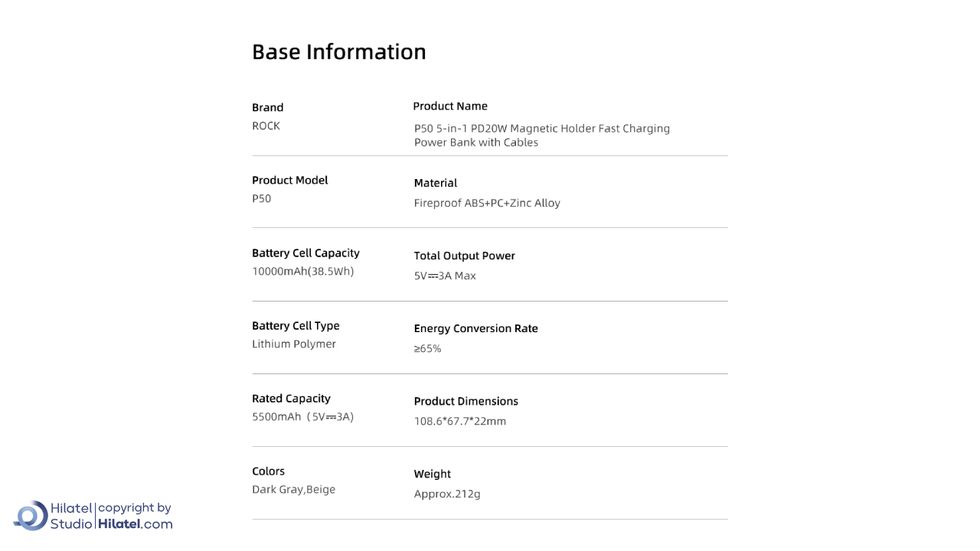The width and height of the screenshot is (980, 551).
Task: Click the Lithium Polymer value
Action: coord(293,344)
